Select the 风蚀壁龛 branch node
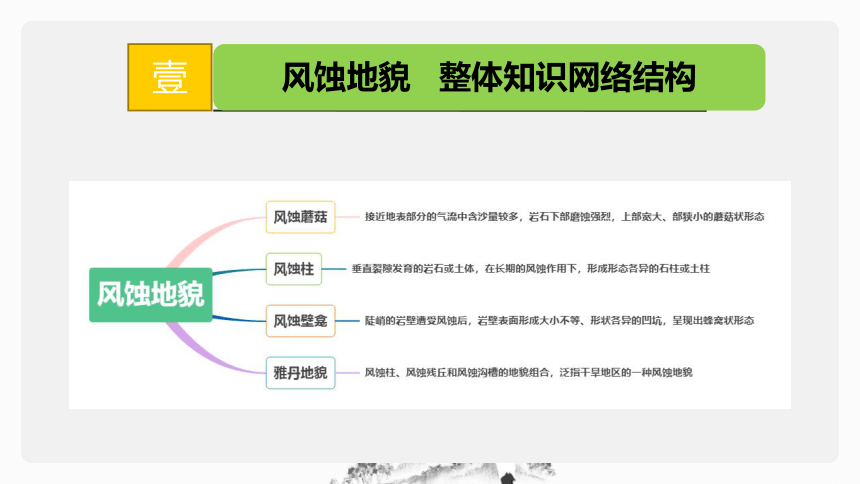Viewport: 860px width, 484px height. [301, 321]
